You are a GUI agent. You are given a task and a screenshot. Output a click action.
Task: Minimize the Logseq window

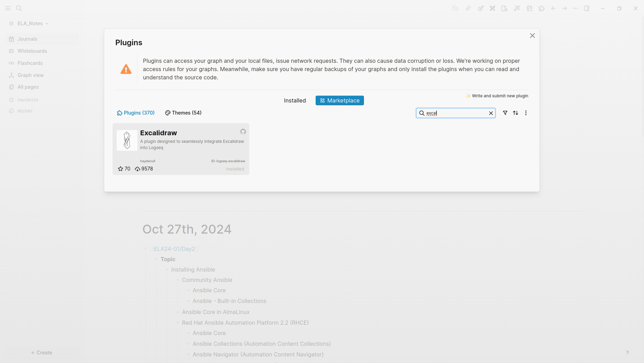coord(603,8)
